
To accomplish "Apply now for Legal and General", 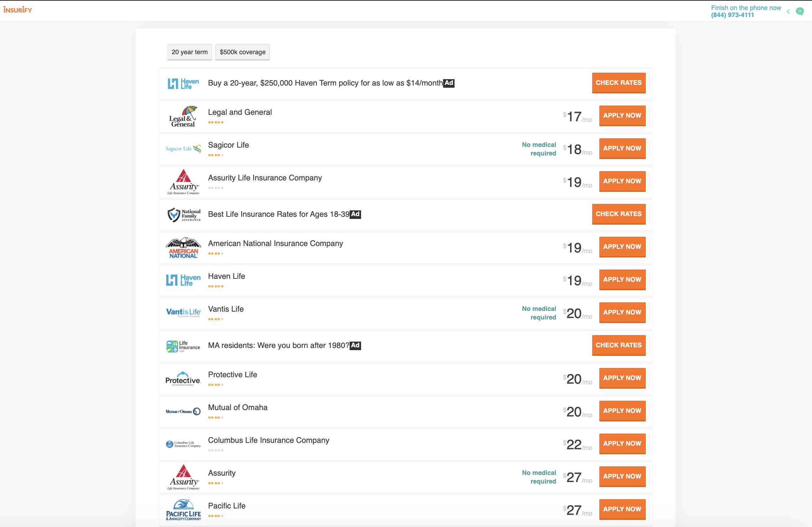I will (x=622, y=116).
